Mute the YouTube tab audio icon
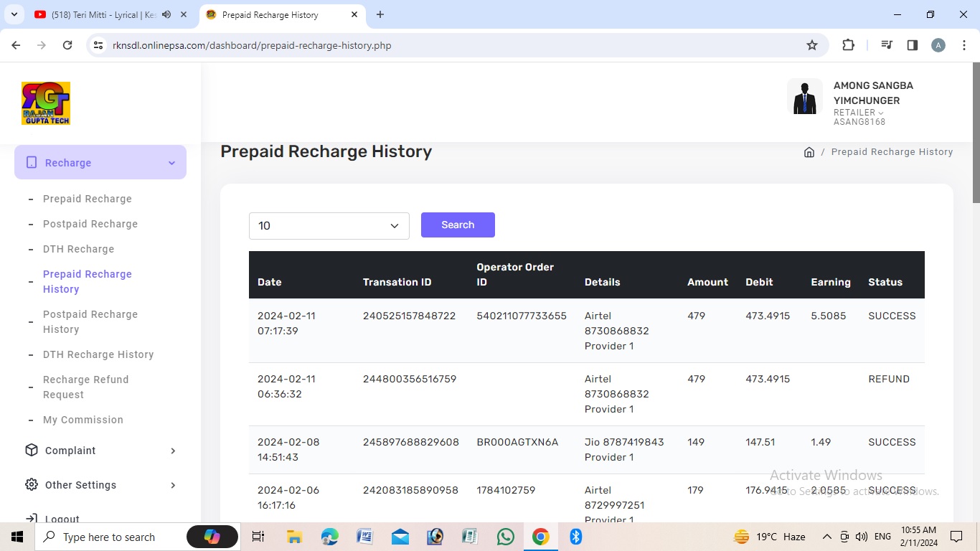Image resolution: width=980 pixels, height=551 pixels. pyautogui.click(x=166, y=14)
